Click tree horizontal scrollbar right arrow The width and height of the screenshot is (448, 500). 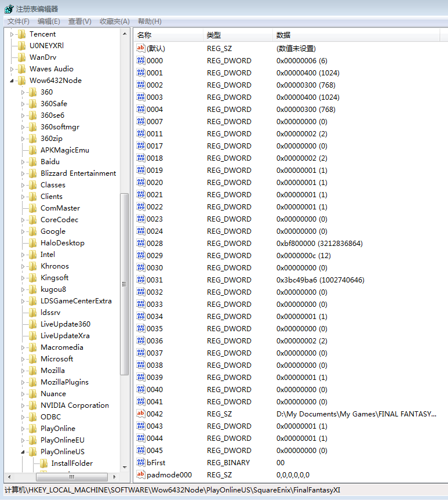pyautogui.click(x=114, y=477)
